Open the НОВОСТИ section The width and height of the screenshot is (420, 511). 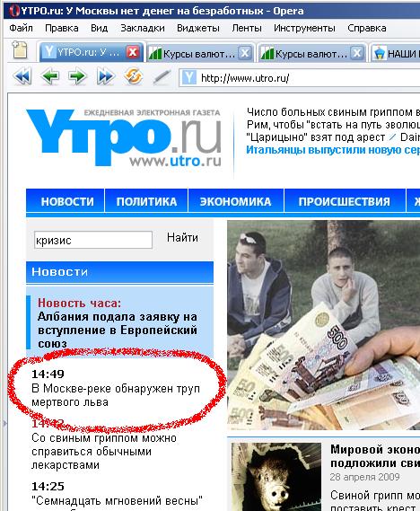pos(67,201)
